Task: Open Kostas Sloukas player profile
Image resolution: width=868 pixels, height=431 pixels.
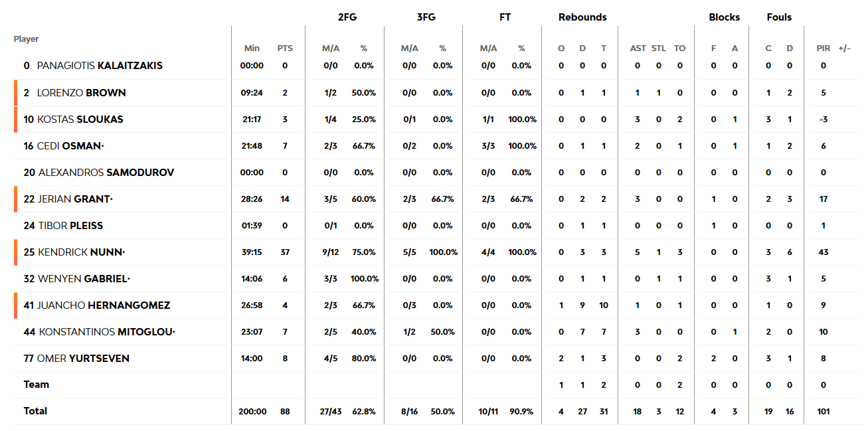Action: 80,120
